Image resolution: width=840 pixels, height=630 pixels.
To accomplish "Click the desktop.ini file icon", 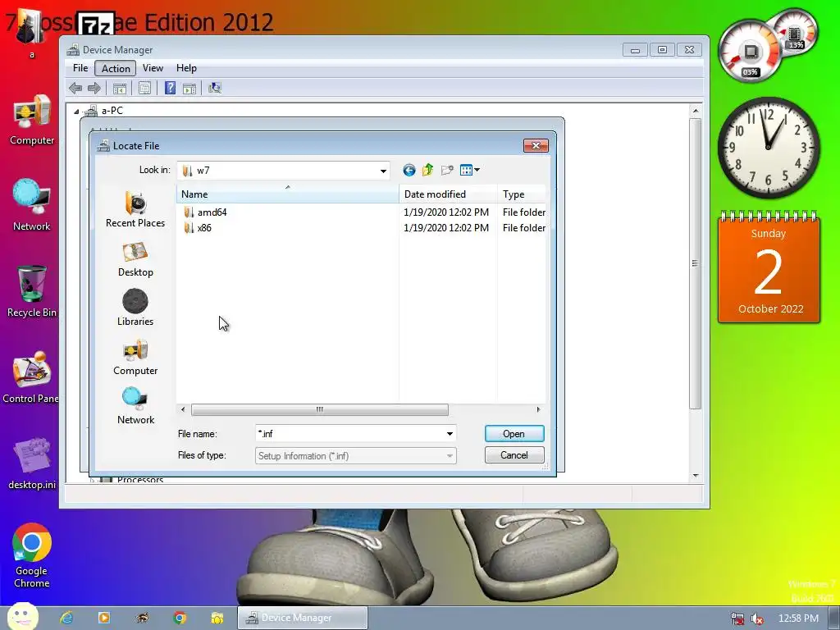I will (x=32, y=463).
